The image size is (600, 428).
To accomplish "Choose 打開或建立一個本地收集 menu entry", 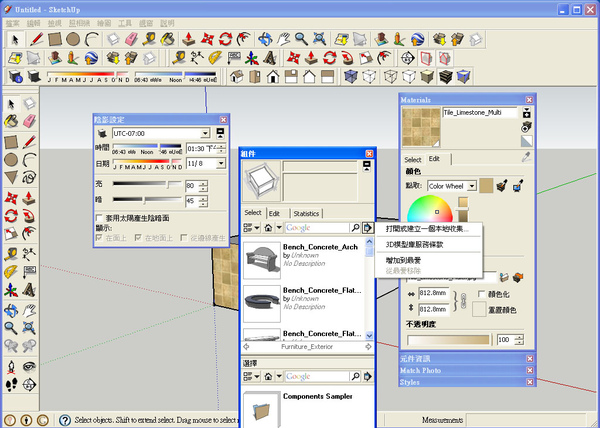I will click(427, 229).
